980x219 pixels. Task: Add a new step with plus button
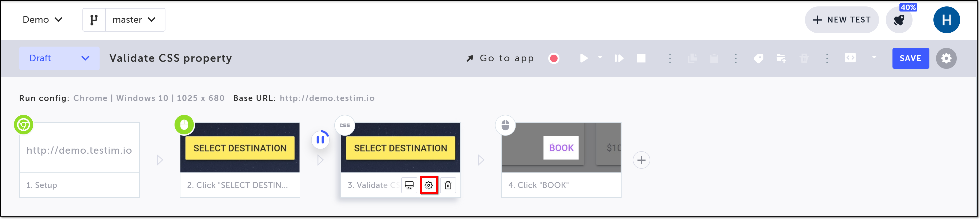pyautogui.click(x=641, y=160)
